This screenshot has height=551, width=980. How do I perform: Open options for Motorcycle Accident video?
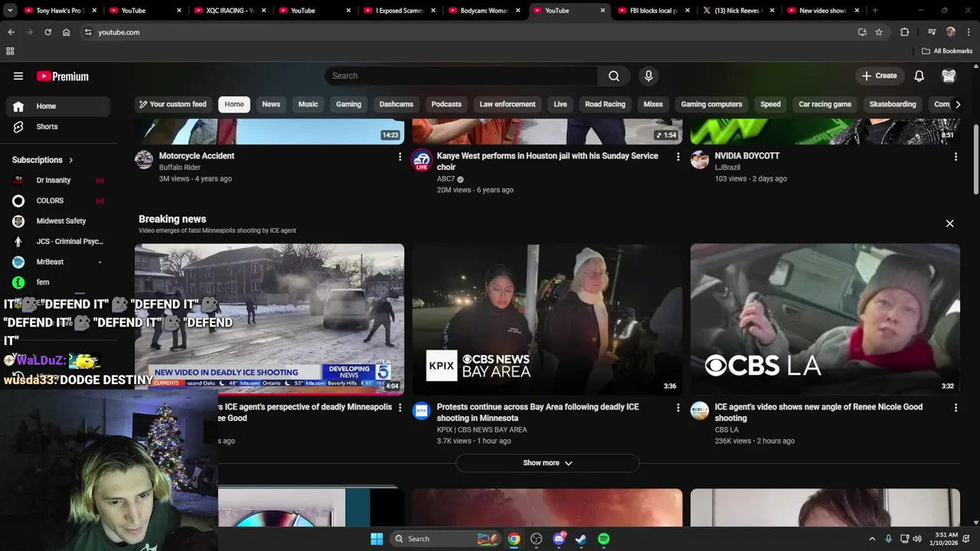tap(399, 156)
